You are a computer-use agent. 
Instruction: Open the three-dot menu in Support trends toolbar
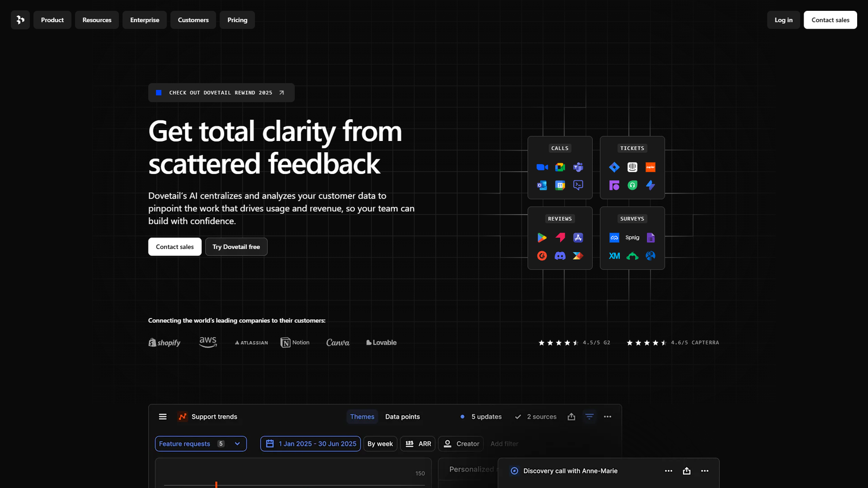(x=608, y=416)
